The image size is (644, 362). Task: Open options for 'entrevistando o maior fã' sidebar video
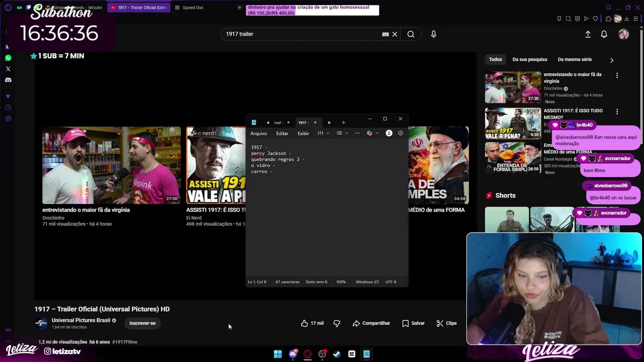coord(617,75)
